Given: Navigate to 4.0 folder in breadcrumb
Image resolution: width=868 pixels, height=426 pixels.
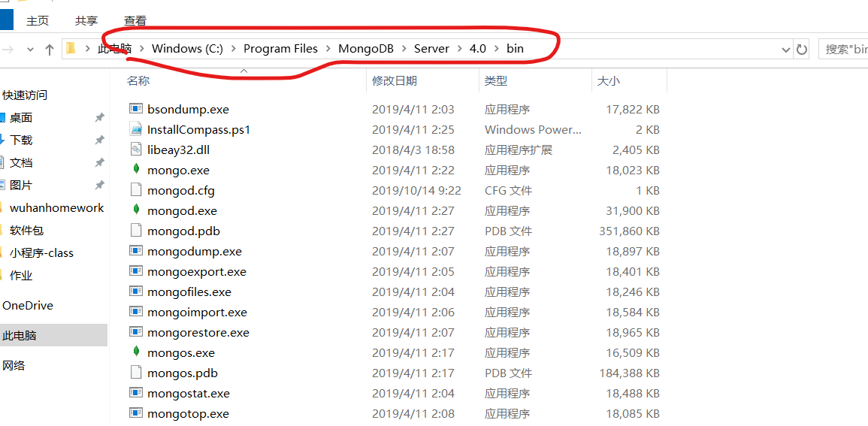Looking at the screenshot, I should [478, 49].
